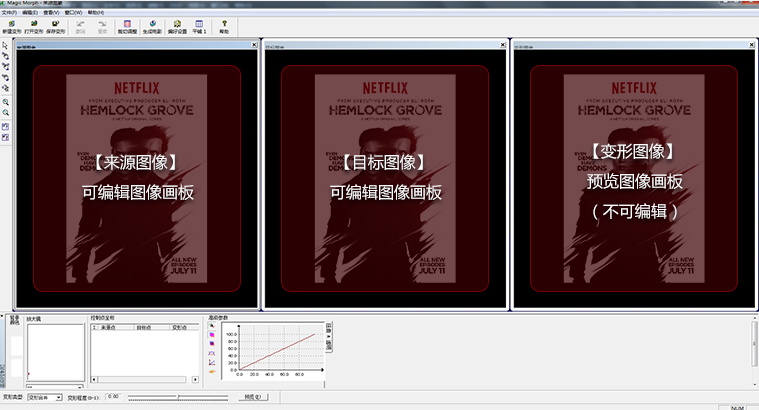Click the dark blue square icon beside the graph
This screenshot has width=759, height=410.
(x=212, y=344)
